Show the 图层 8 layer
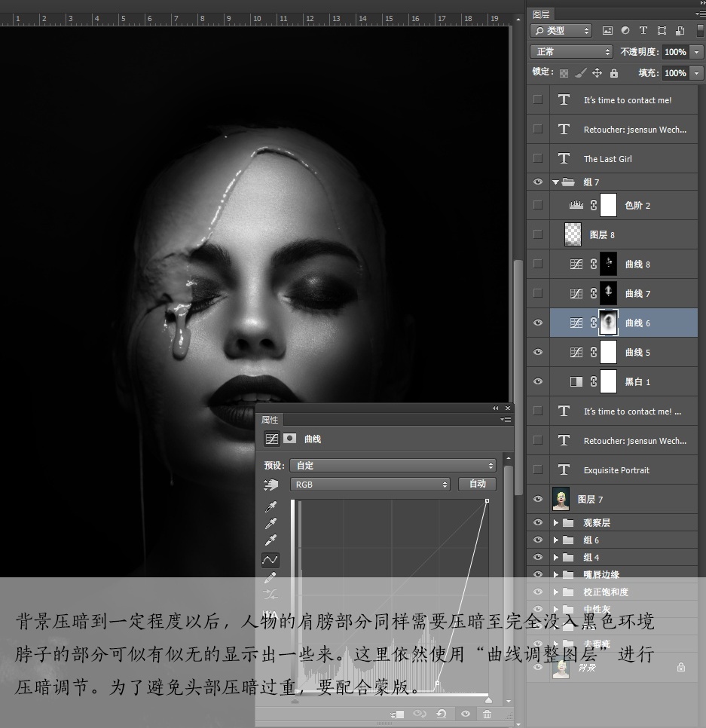 (x=538, y=234)
